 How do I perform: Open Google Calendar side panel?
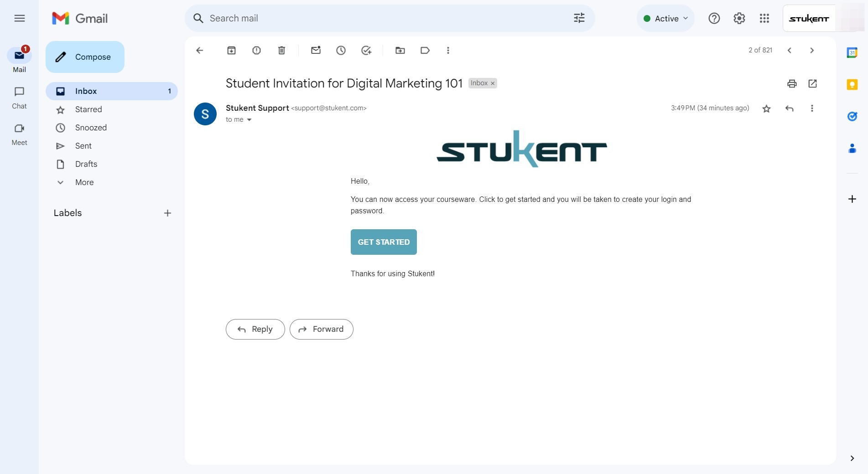point(852,53)
